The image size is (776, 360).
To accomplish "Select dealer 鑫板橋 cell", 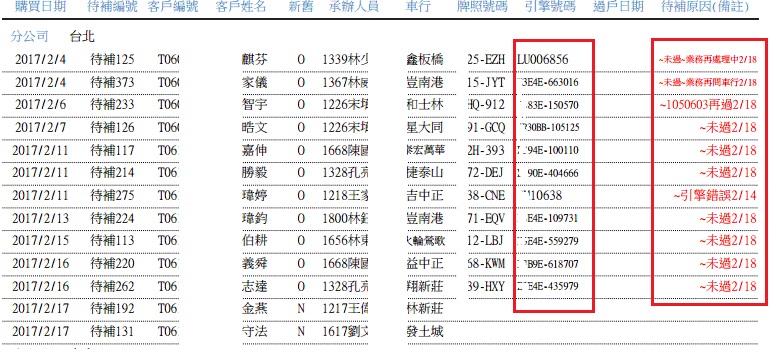I will coord(424,60).
